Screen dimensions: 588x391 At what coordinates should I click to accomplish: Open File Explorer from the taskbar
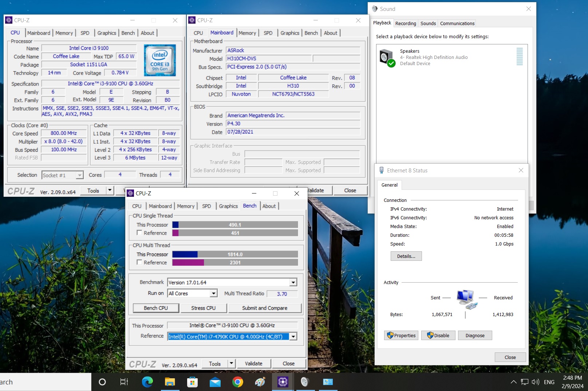pos(170,382)
